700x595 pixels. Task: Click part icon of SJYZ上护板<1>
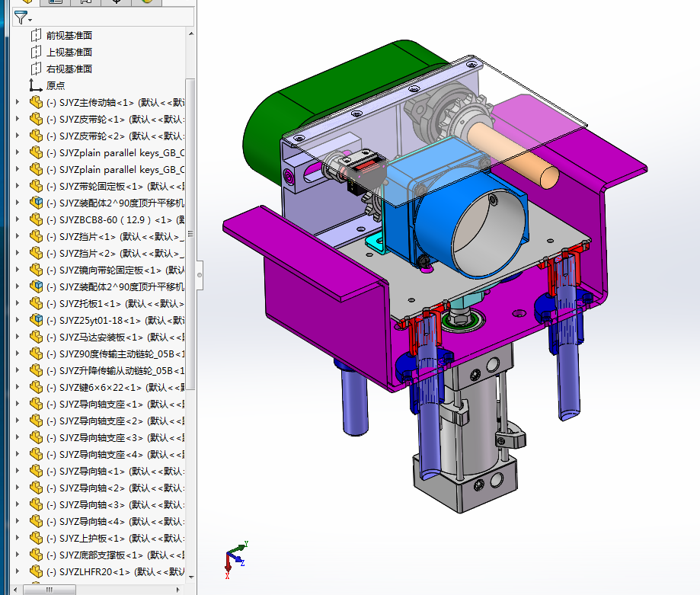36,539
